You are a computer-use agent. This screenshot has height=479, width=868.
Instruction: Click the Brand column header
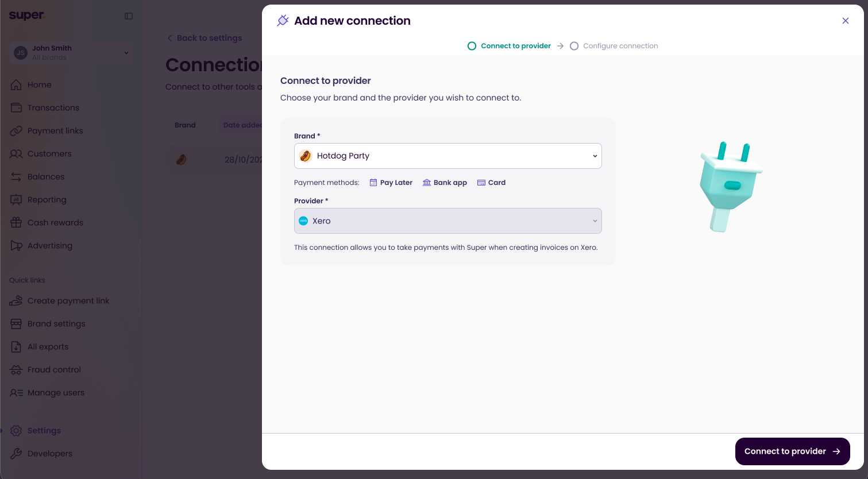point(185,125)
